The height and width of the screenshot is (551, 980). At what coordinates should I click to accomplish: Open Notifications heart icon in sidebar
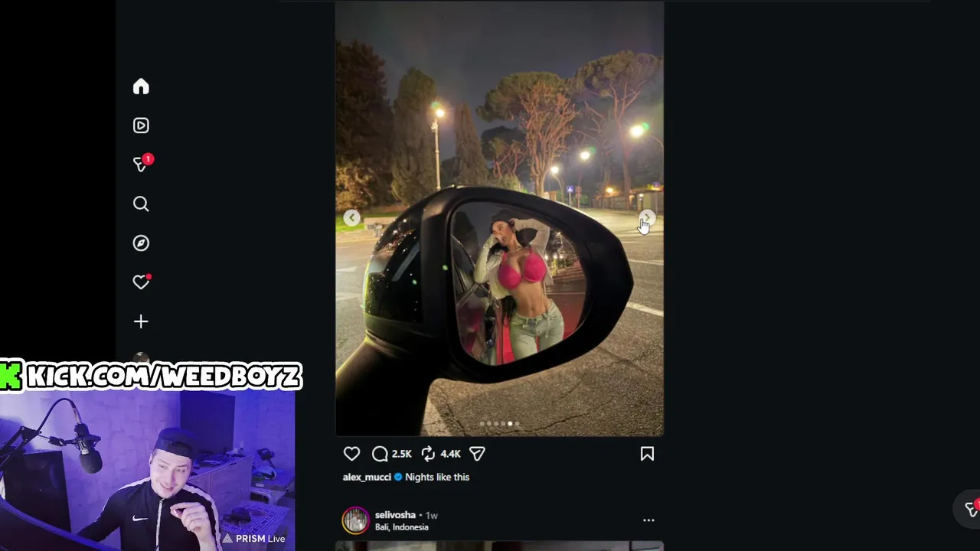141,282
